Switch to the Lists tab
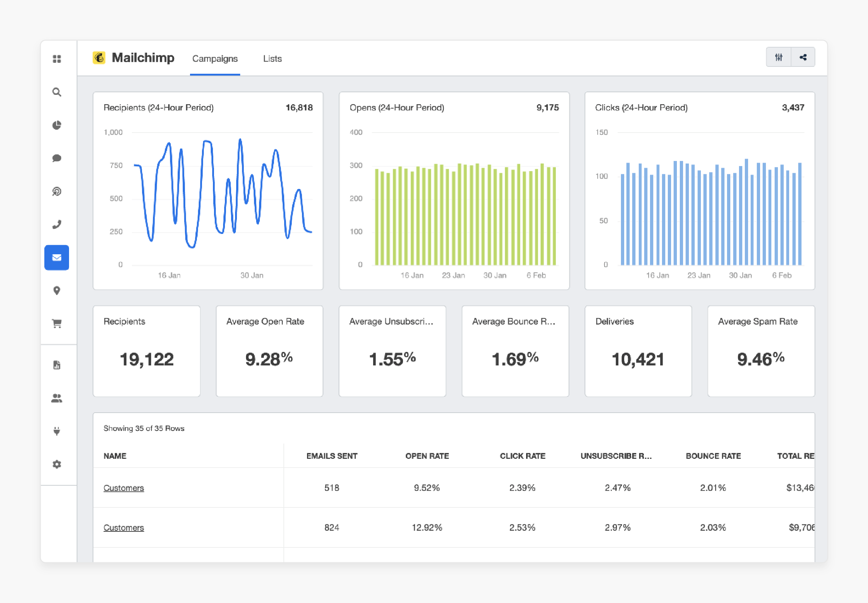This screenshot has width=868, height=603. 272,58
